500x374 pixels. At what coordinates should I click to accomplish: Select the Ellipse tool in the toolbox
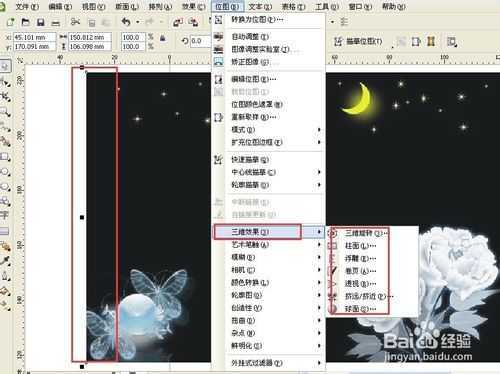click(x=5, y=172)
